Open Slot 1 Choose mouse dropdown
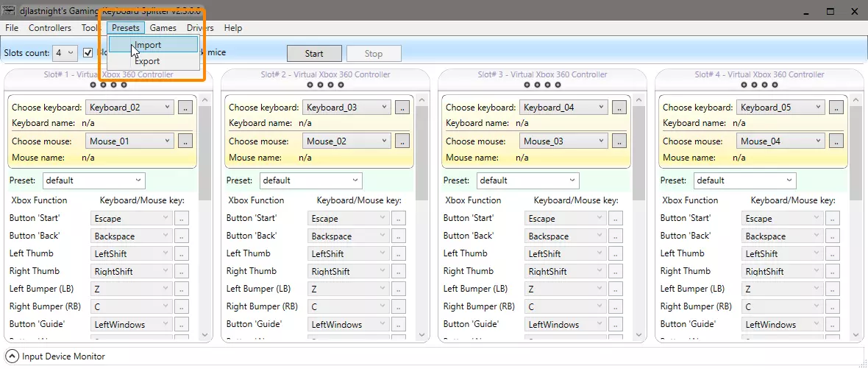 [x=130, y=141]
